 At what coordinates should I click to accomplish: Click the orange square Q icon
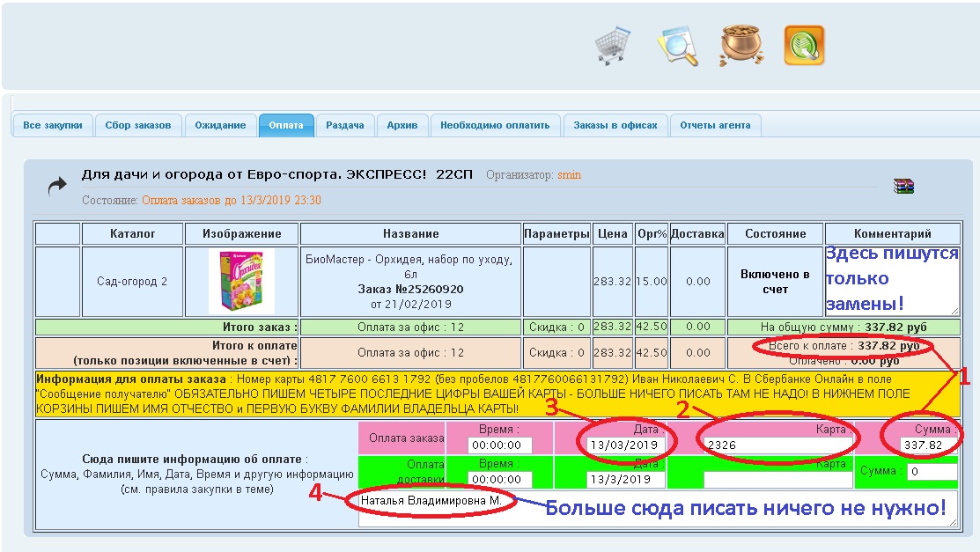coord(803,45)
